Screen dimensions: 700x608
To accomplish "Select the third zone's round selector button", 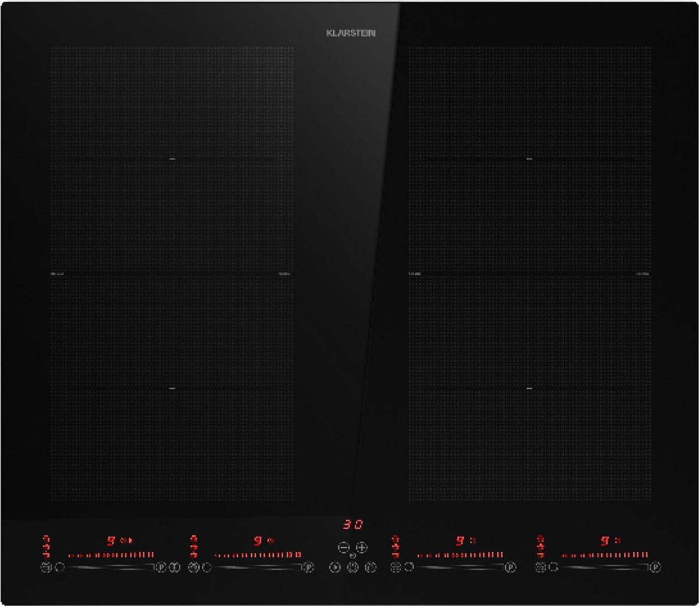I will tap(409, 567).
